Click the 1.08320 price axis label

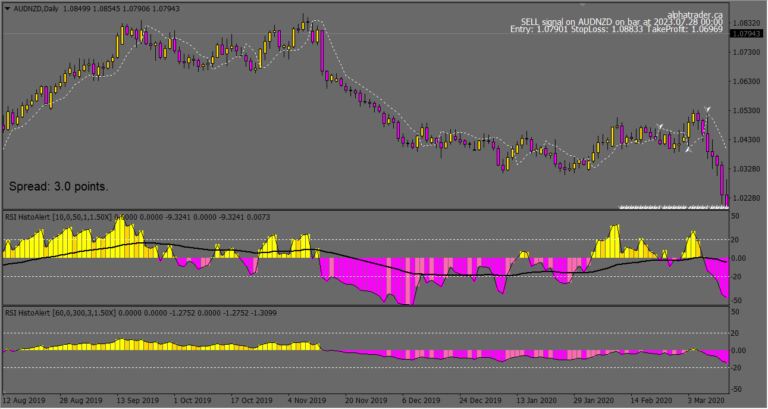click(746, 21)
